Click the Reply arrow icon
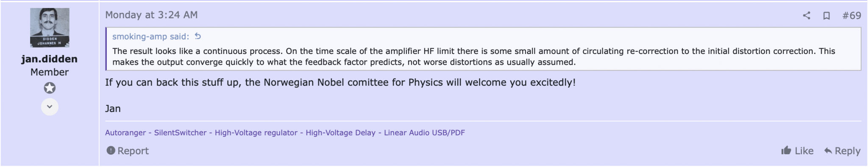 (828, 150)
